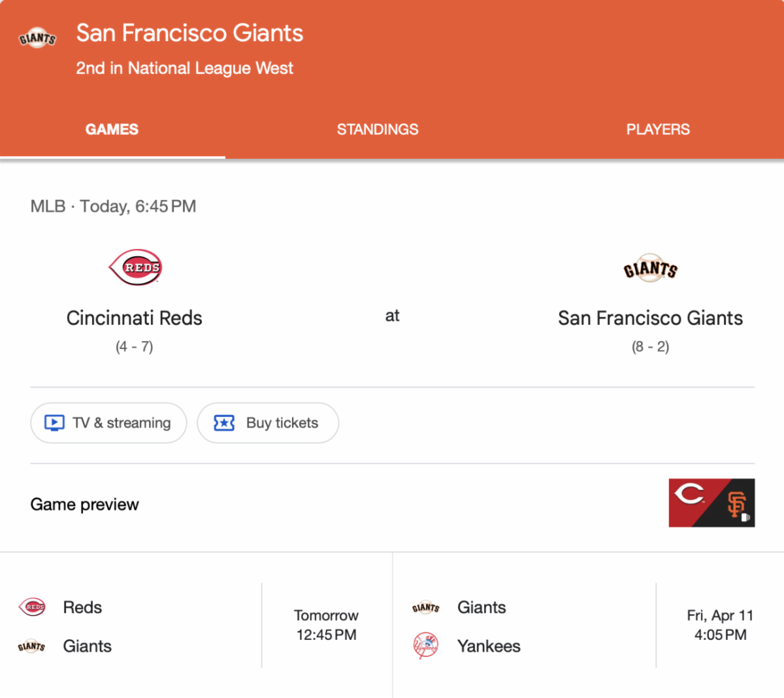Click the Reds logo in tomorrow's game
This screenshot has height=698, width=784.
33,607
